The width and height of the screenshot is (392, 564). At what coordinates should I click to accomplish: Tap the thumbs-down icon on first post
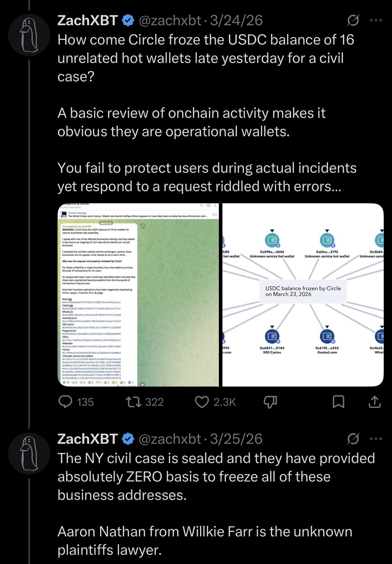[x=270, y=402]
